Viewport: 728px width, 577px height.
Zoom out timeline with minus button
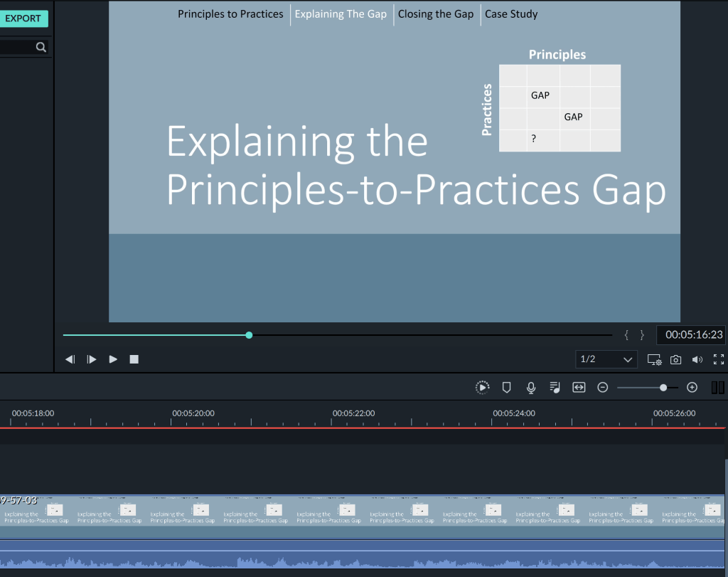pos(603,387)
